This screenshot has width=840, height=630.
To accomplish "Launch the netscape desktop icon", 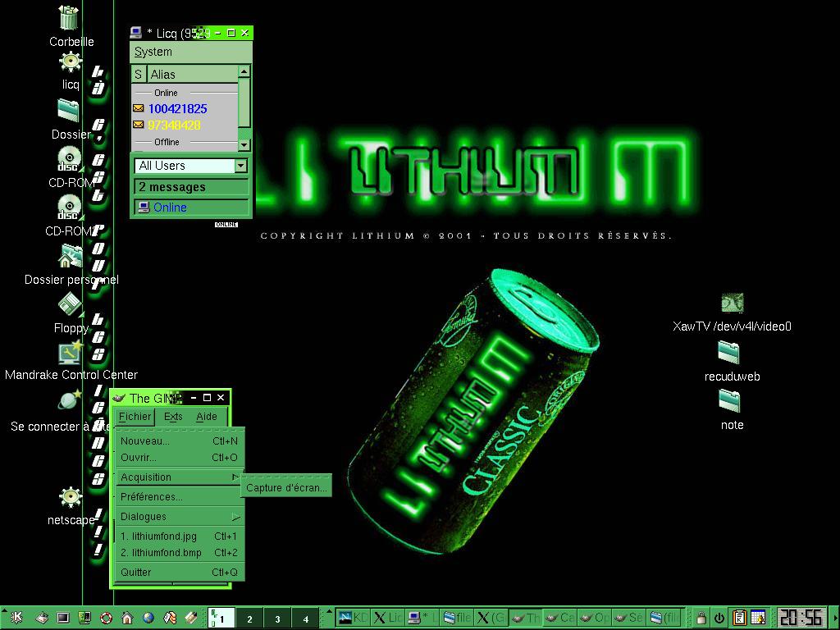I will [71, 498].
